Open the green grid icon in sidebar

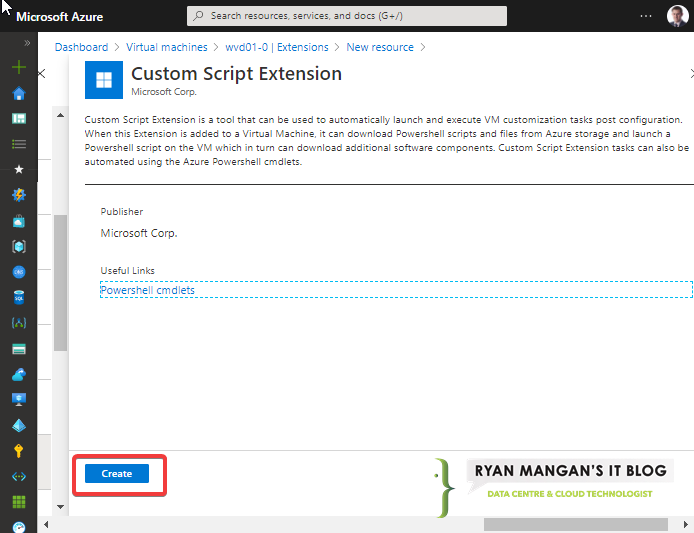pos(19,502)
